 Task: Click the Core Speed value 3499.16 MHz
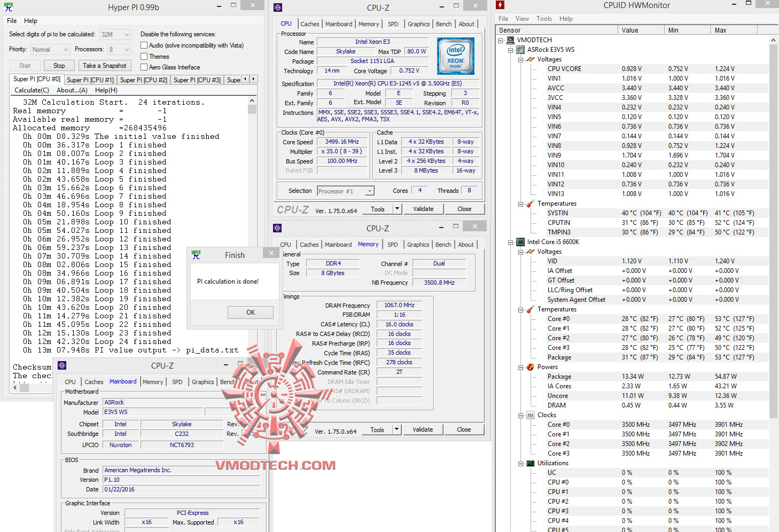coord(342,142)
